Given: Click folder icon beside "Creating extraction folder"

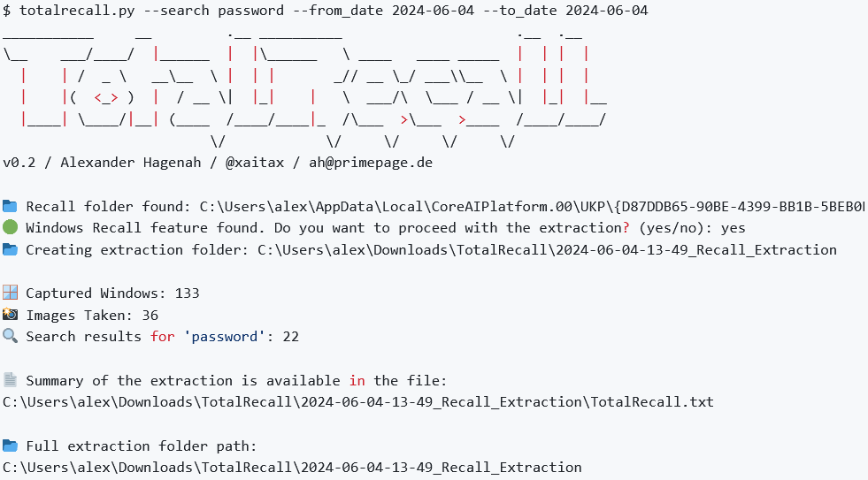Looking at the screenshot, I should tap(10, 250).
